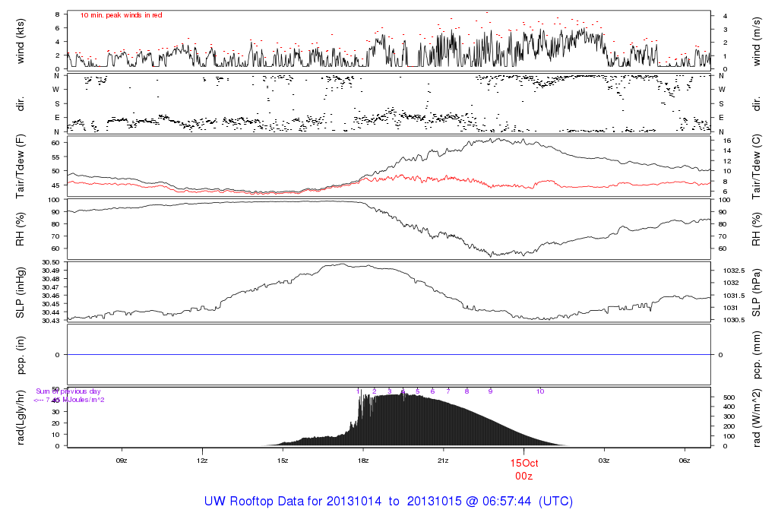Click the 03z time axis tick label

604,461
